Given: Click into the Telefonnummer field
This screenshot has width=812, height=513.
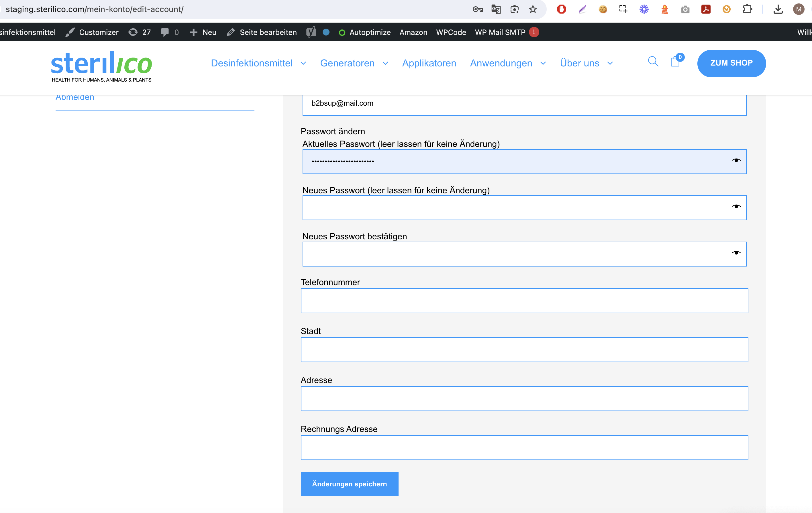Looking at the screenshot, I should 524,301.
